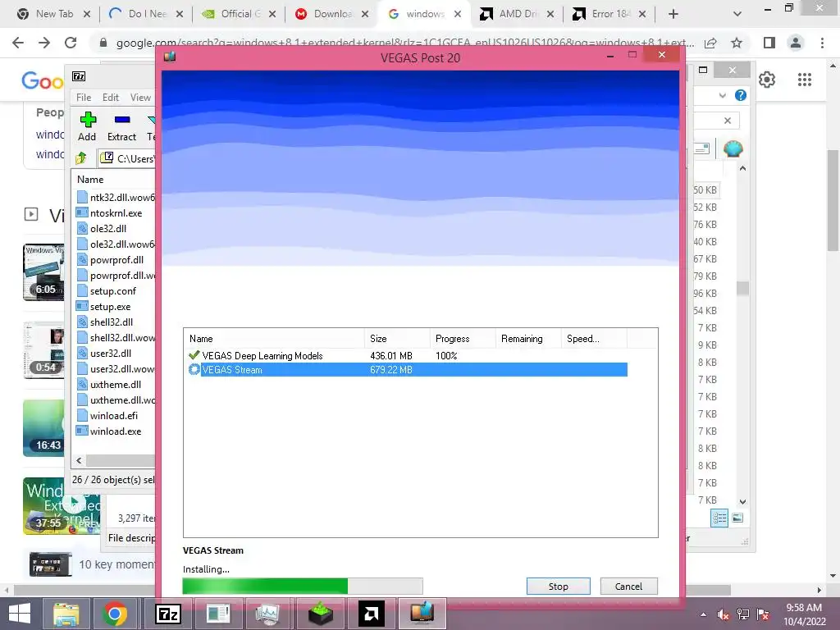
Task: Open the Chrome three-dot menu
Action: click(822, 43)
